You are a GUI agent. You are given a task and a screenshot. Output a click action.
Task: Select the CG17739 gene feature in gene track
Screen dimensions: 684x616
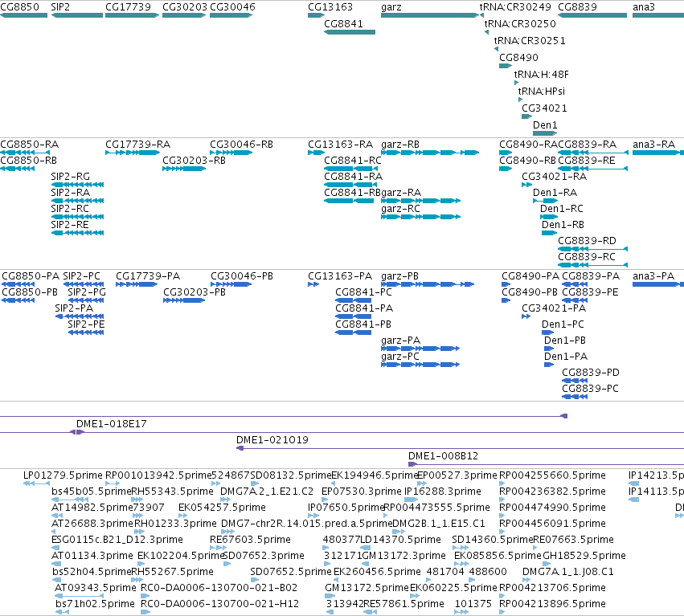point(132,15)
